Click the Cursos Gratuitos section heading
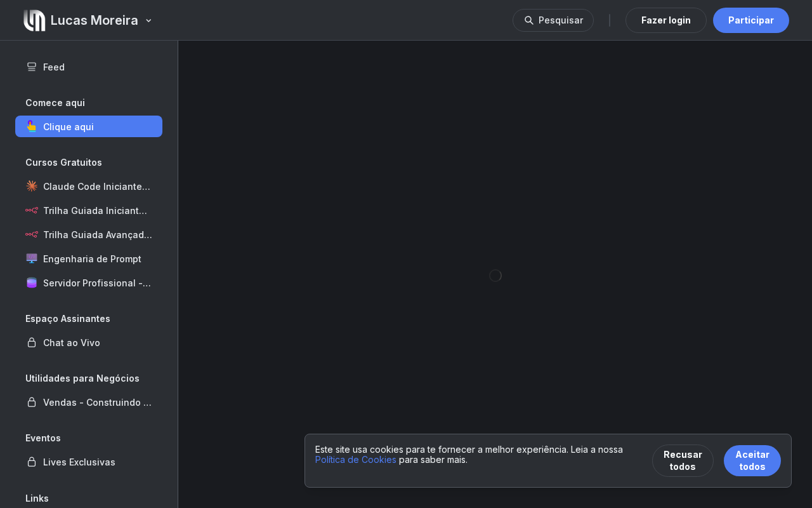Screen dimensions: 812x508 pos(63,162)
